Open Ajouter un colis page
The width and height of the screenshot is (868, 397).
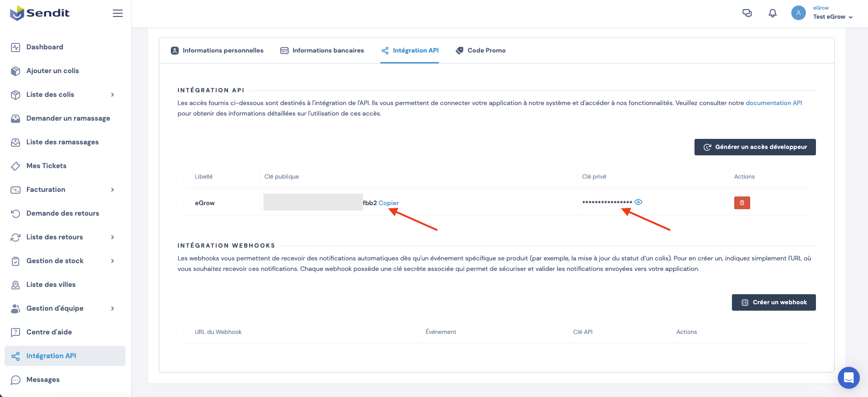coord(53,71)
